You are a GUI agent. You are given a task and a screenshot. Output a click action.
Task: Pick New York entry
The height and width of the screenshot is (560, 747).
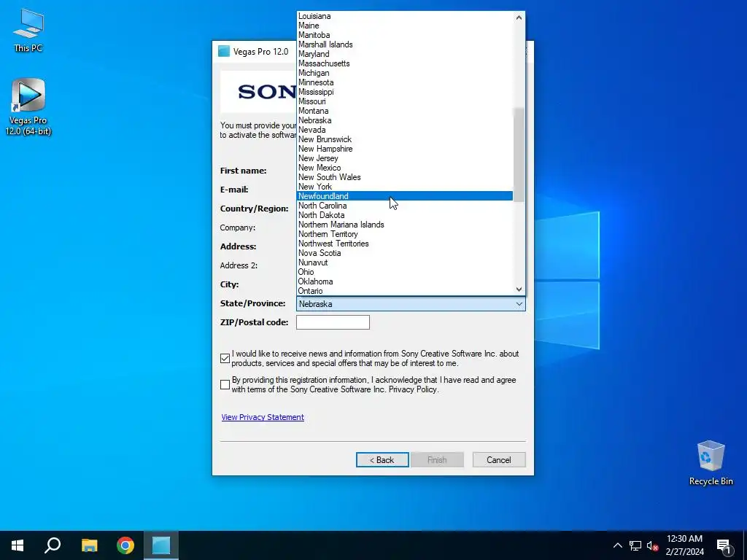(404, 187)
